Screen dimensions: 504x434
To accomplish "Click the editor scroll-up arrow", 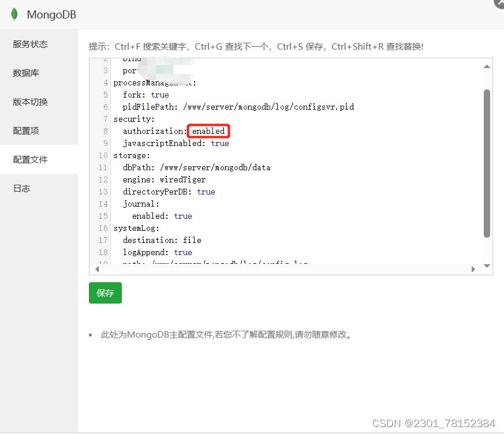I will tap(487, 66).
